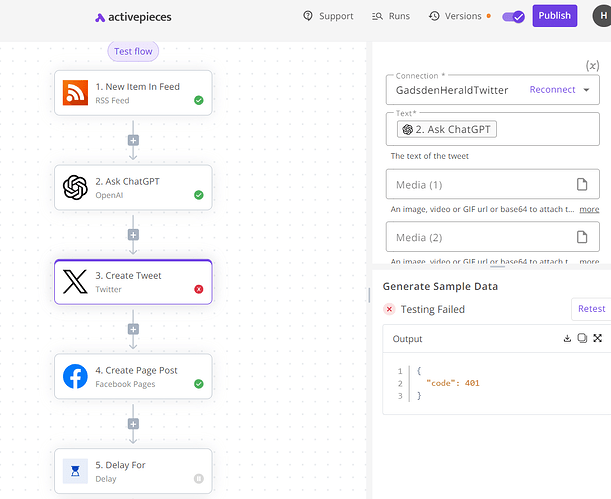Open Versions history
This screenshot has width=611, height=499.
pos(455,16)
